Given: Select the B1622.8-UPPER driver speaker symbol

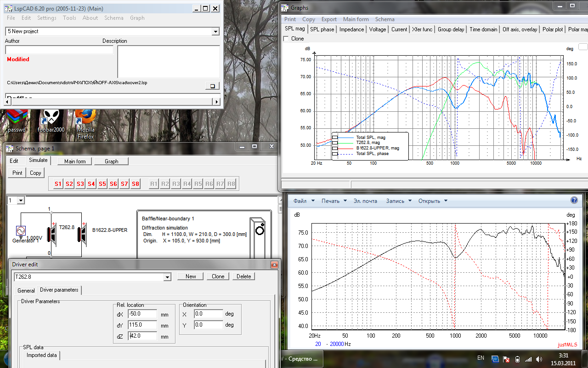Looking at the screenshot, I should tap(82, 234).
